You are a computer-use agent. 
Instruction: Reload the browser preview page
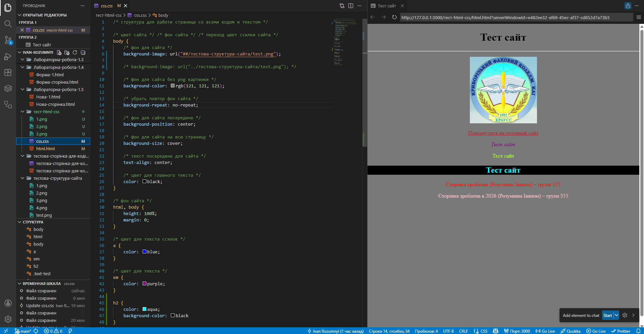tap(394, 17)
